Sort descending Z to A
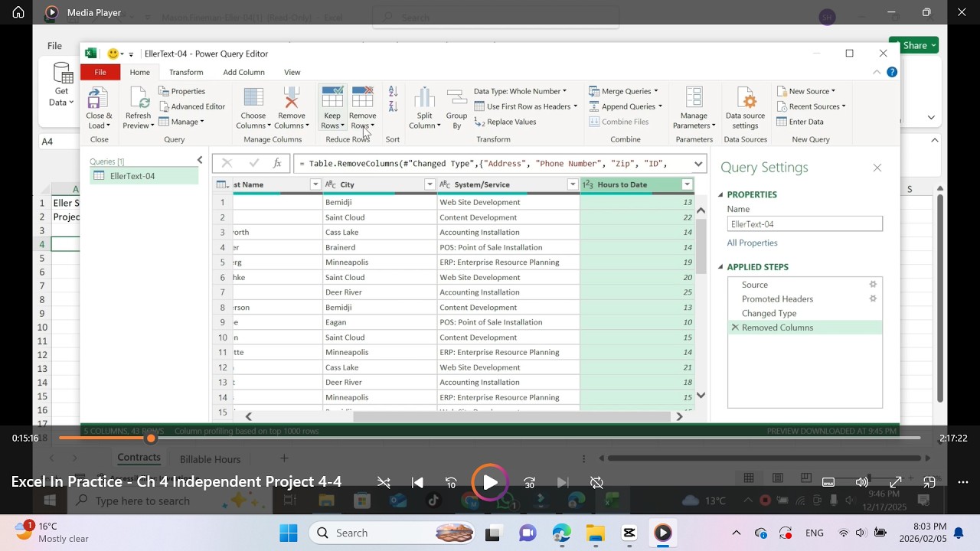 [393, 106]
